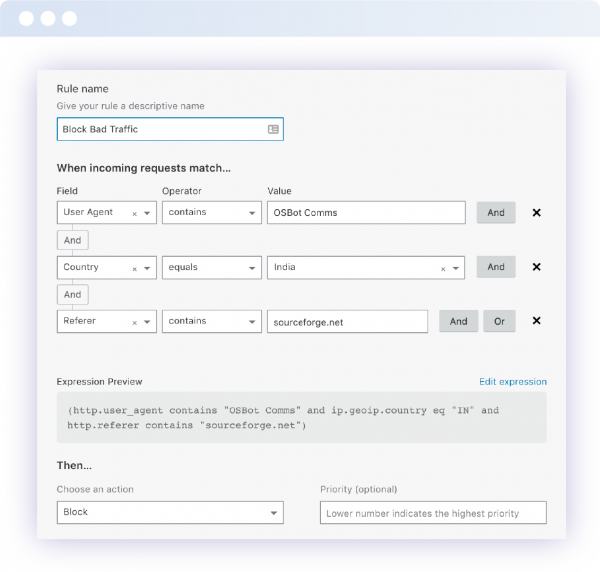Clear the India value selection
This screenshot has width=600, height=572.
[443, 269]
